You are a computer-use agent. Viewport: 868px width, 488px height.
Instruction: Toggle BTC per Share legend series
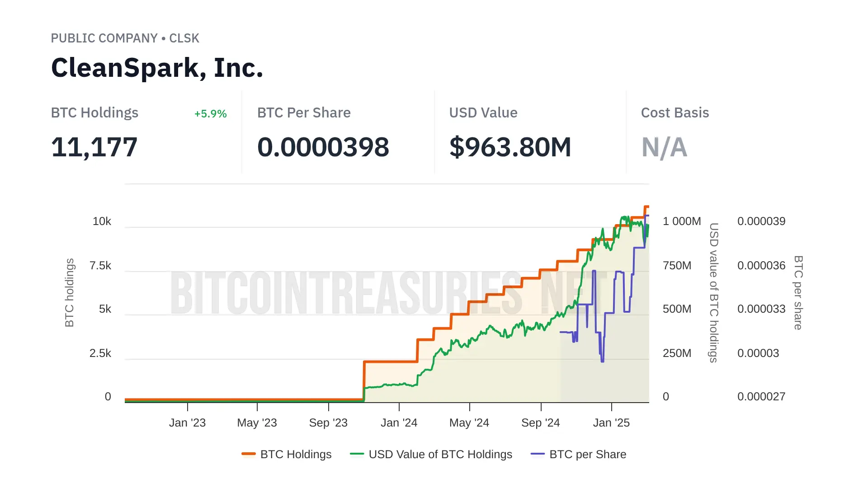588,454
